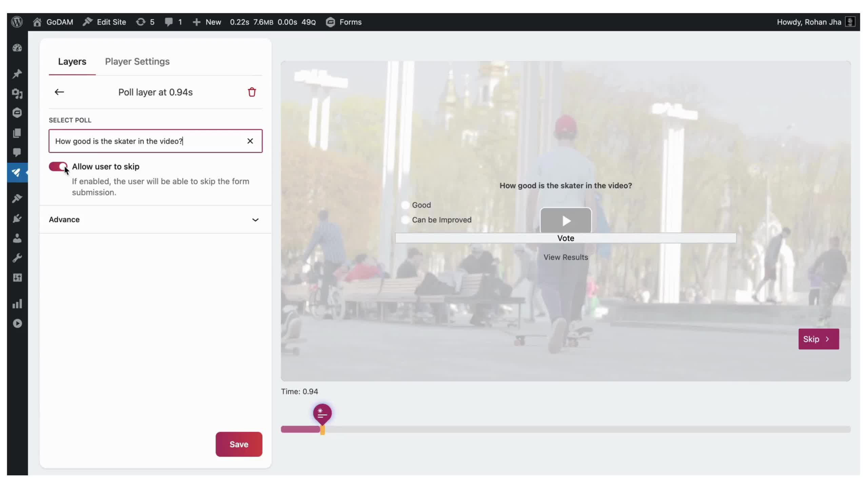The image size is (868, 488).
Task: Open the Dashboard icon in the sidebar
Action: pos(17,48)
